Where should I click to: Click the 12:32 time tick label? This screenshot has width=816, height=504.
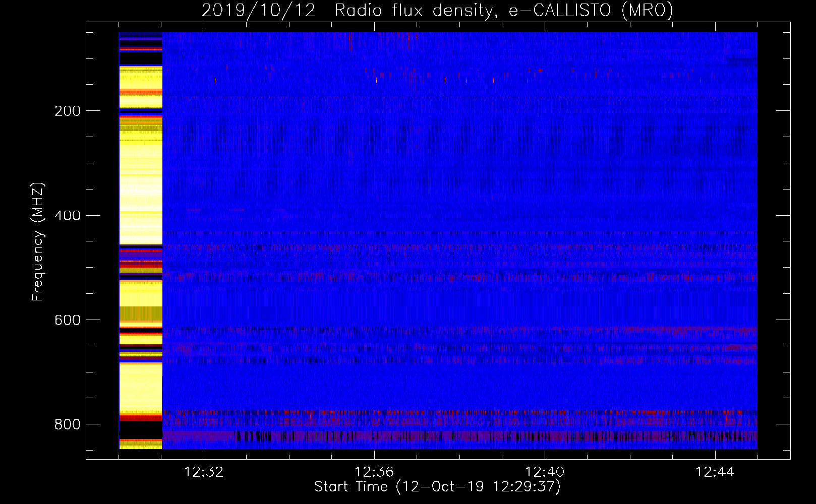point(204,472)
